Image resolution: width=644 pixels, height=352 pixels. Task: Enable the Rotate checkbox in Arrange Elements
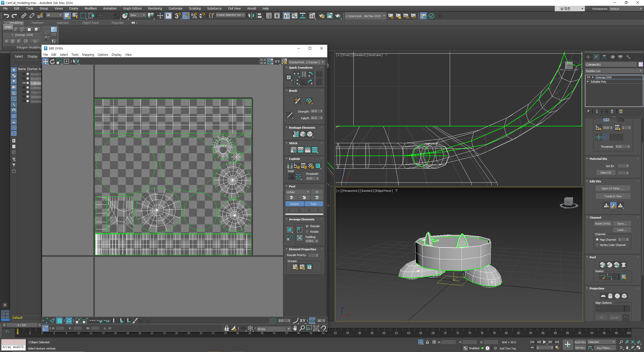(x=307, y=232)
